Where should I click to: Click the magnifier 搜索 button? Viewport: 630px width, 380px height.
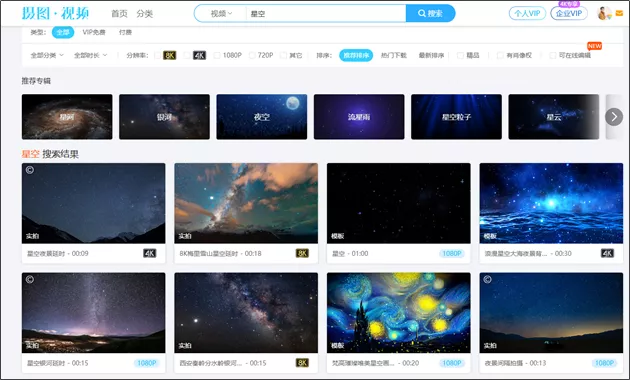click(430, 13)
